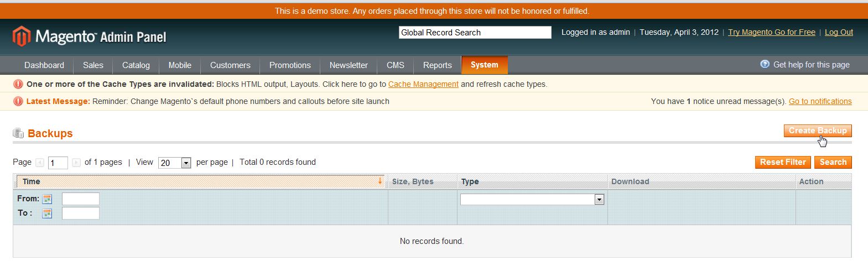Image resolution: width=868 pixels, height=276 pixels.
Task: Click the Time column sort arrow
Action: click(380, 181)
